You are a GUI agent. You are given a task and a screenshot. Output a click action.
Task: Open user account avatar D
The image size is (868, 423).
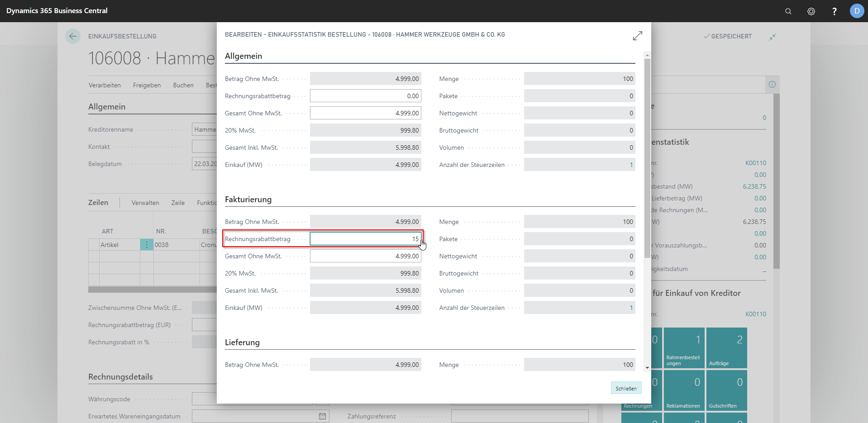(857, 11)
